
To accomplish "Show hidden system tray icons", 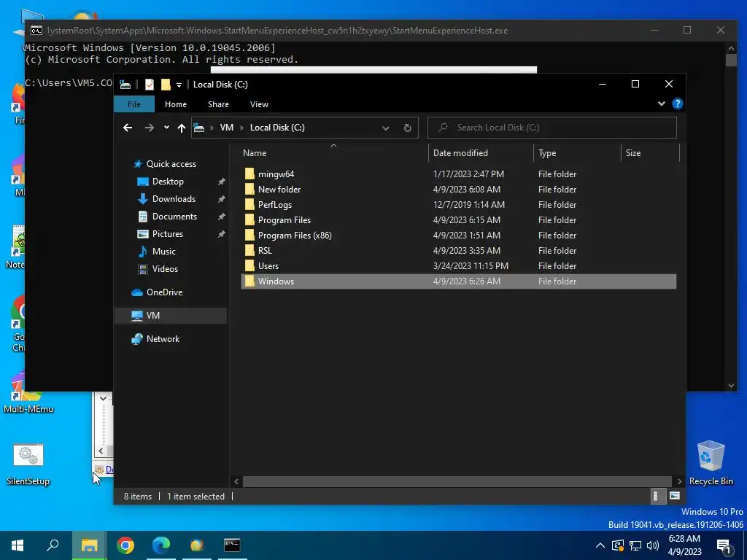I will click(600, 545).
